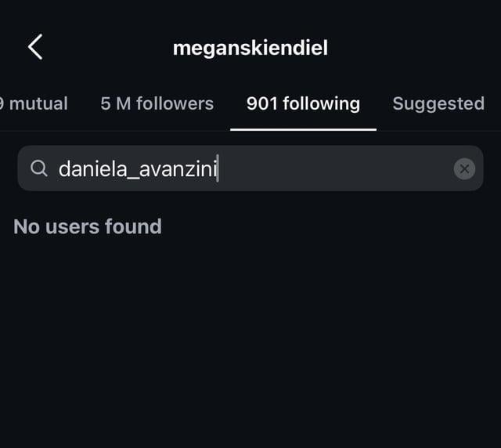Show meganskiendiel's followers list
Screen dimensions: 501x448
pyautogui.click(x=157, y=103)
